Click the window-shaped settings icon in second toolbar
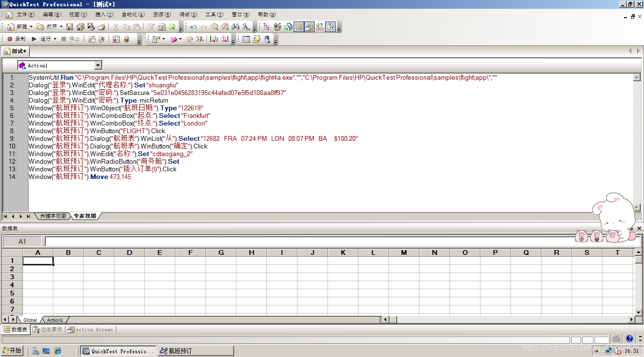644x357 pixels. click(x=246, y=39)
